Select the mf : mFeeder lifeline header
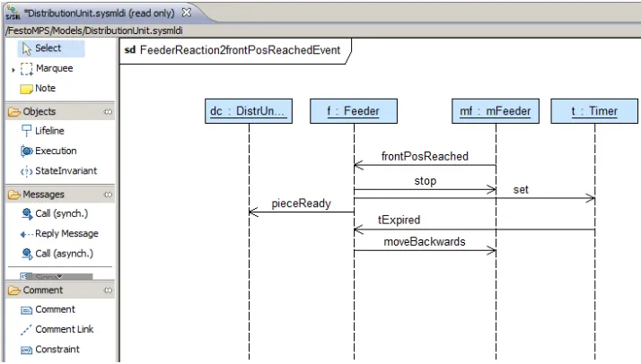 coord(496,111)
